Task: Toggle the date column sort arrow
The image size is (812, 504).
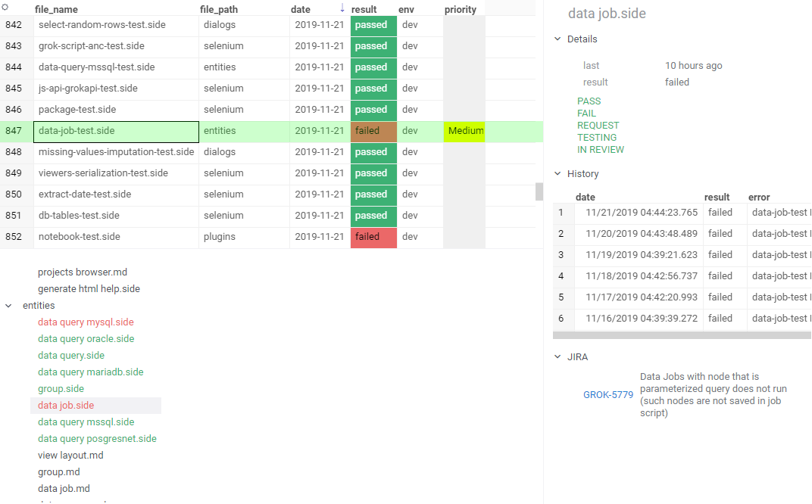Action: pyautogui.click(x=342, y=8)
